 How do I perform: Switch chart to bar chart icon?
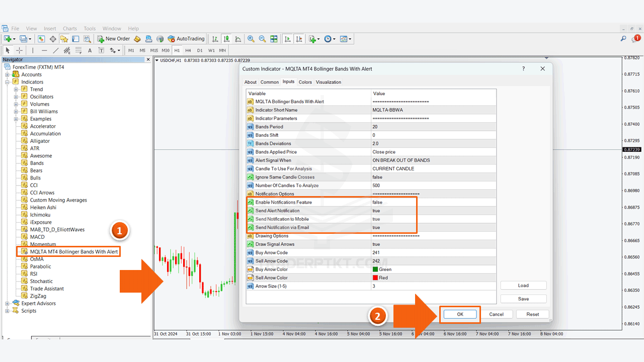click(x=215, y=39)
